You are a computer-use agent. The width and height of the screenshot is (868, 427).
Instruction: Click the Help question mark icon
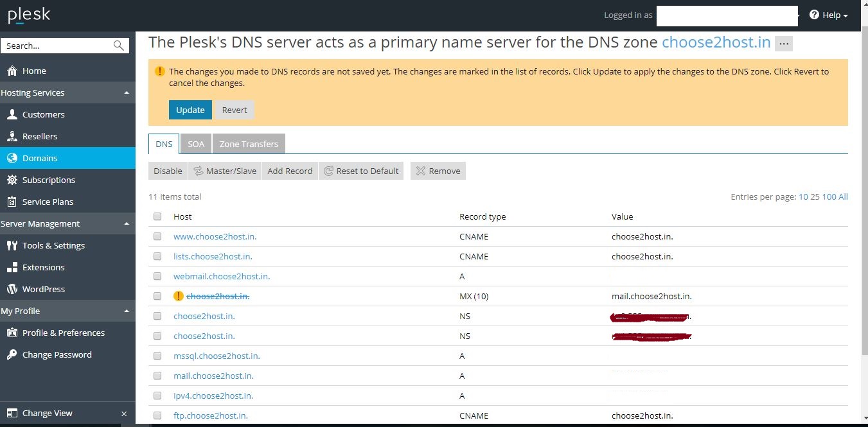(814, 15)
